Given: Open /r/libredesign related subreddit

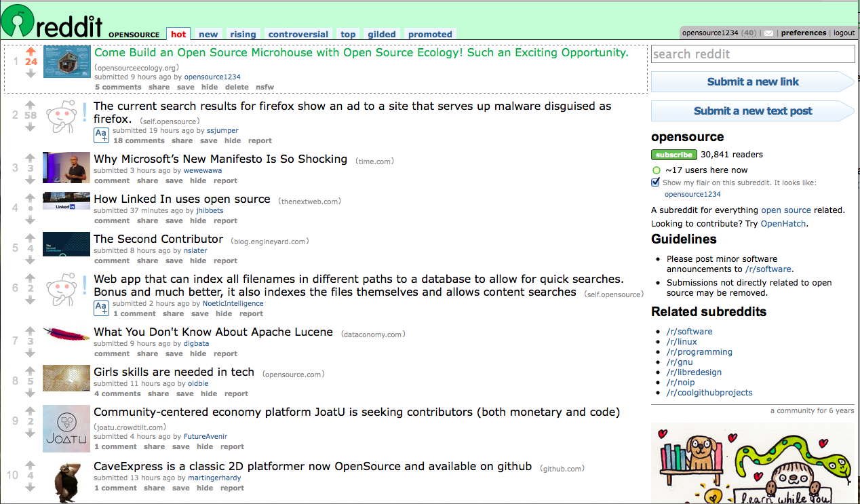Looking at the screenshot, I should click(x=694, y=372).
